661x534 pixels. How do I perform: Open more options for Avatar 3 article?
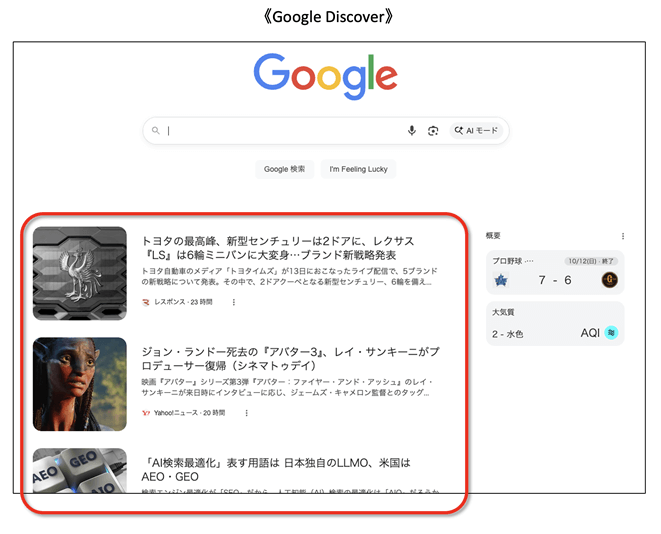point(246,412)
